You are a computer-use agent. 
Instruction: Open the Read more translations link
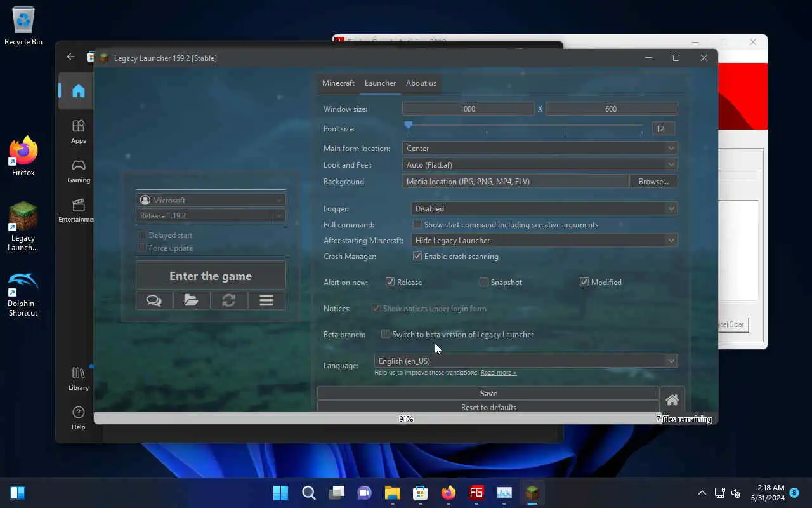499,373
